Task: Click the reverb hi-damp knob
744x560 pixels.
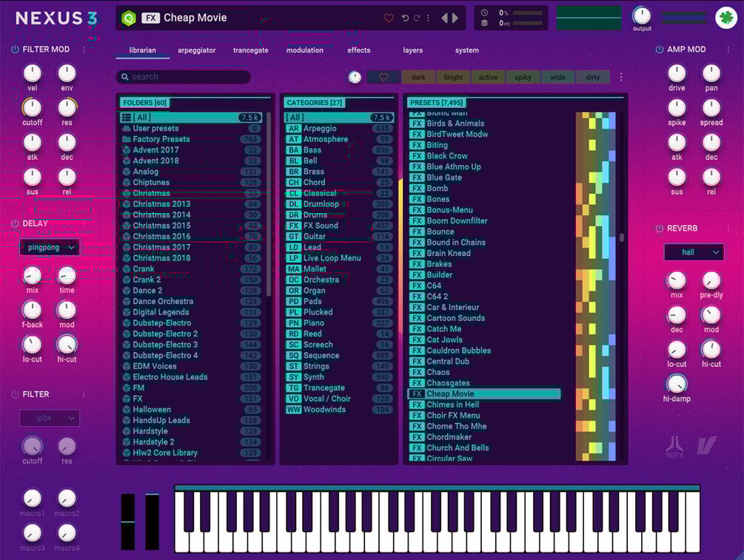Action: (677, 384)
